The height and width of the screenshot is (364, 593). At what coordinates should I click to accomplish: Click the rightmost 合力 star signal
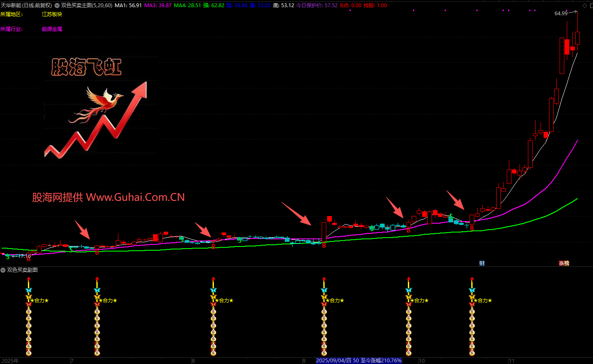483,301
